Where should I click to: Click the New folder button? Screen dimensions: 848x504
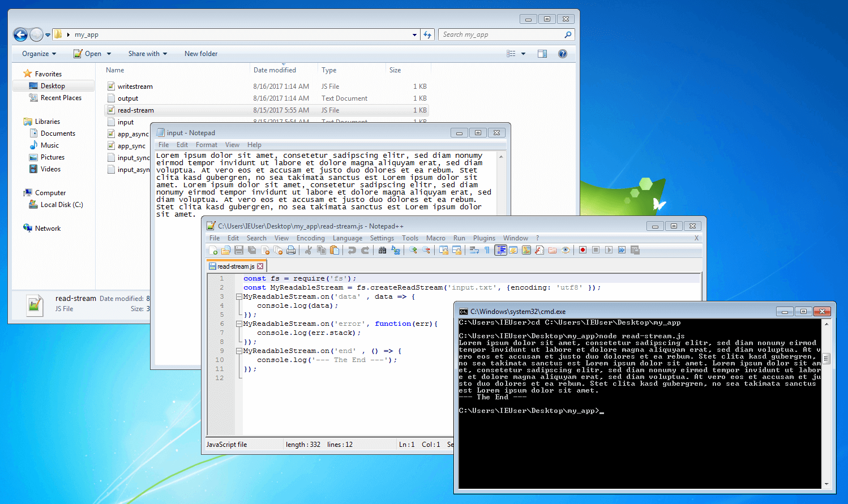point(201,54)
